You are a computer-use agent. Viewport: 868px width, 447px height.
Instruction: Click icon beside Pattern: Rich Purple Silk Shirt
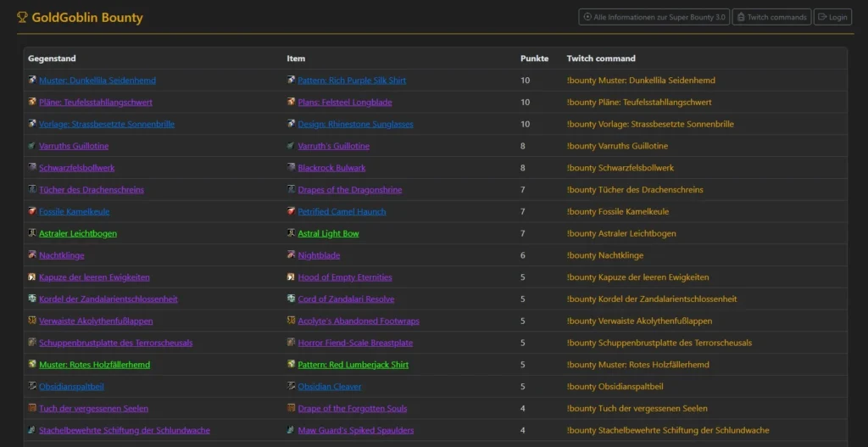point(292,81)
